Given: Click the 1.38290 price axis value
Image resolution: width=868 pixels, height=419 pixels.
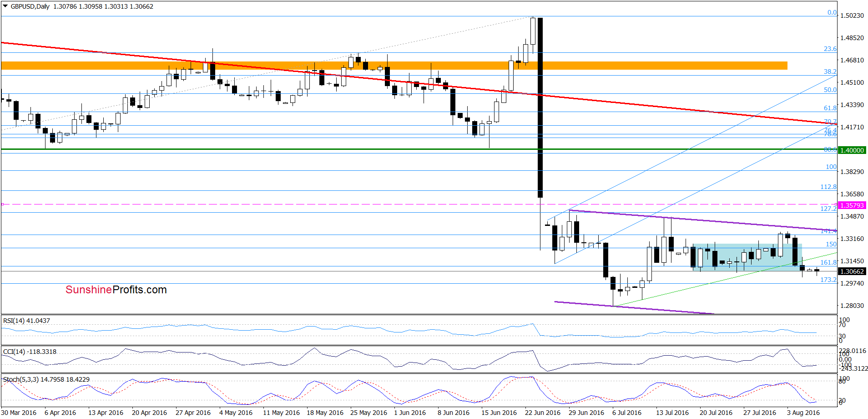Looking at the screenshot, I should click(x=852, y=172).
